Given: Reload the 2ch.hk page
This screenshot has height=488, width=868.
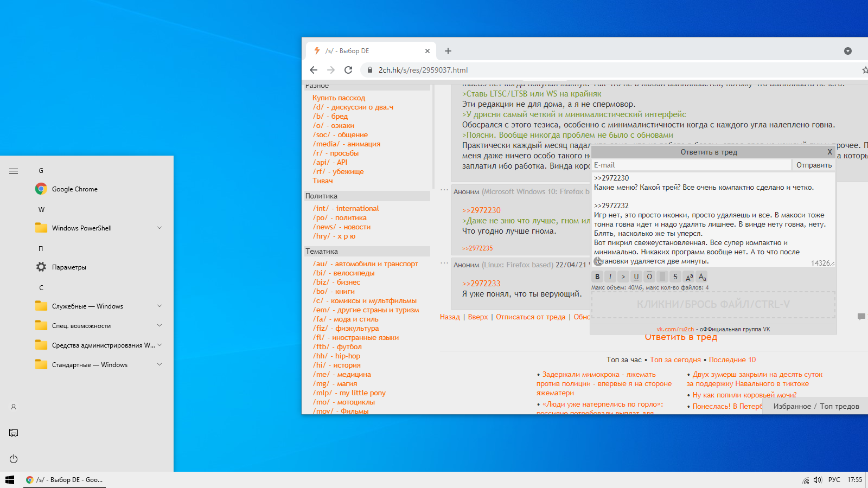Looking at the screenshot, I should coord(348,70).
